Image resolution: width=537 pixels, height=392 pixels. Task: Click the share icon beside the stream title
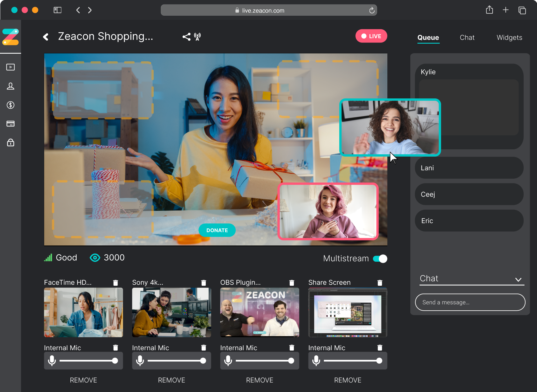point(186,36)
